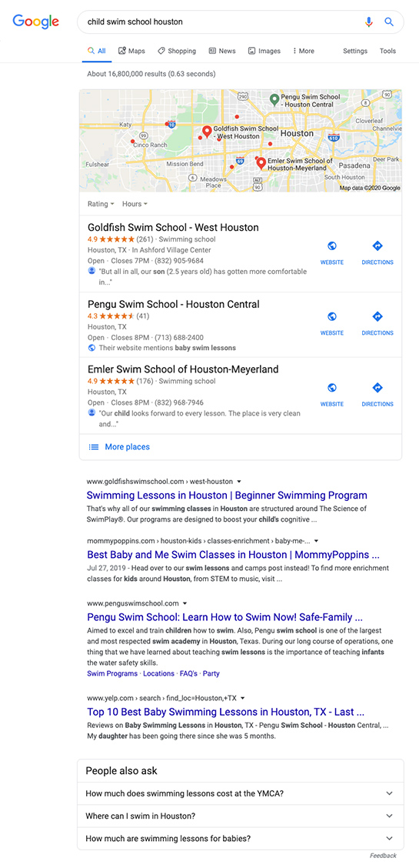Open the FAQ's sitelink
Image resolution: width=419 pixels, height=868 pixels.
[188, 673]
